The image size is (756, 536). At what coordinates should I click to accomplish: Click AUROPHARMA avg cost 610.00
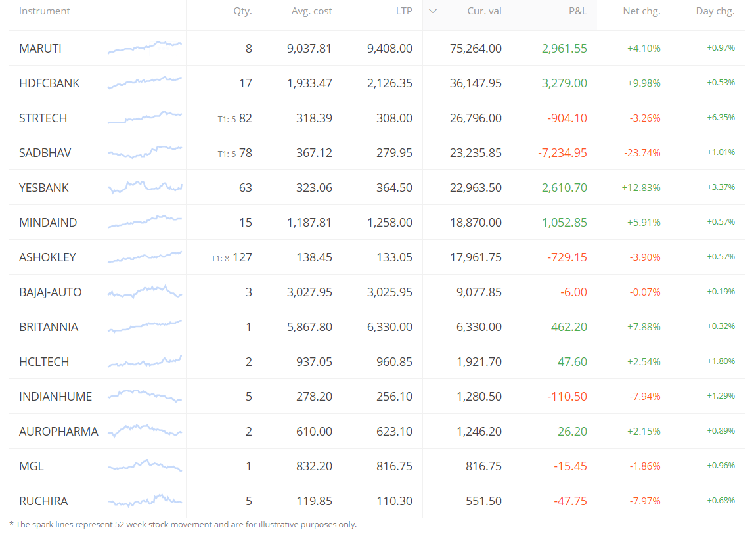tap(314, 432)
